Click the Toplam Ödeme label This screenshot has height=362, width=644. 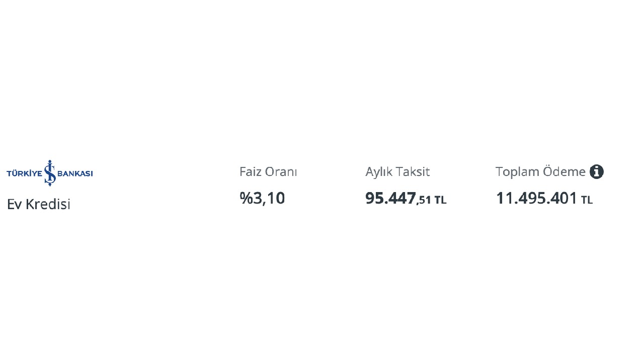tap(540, 172)
